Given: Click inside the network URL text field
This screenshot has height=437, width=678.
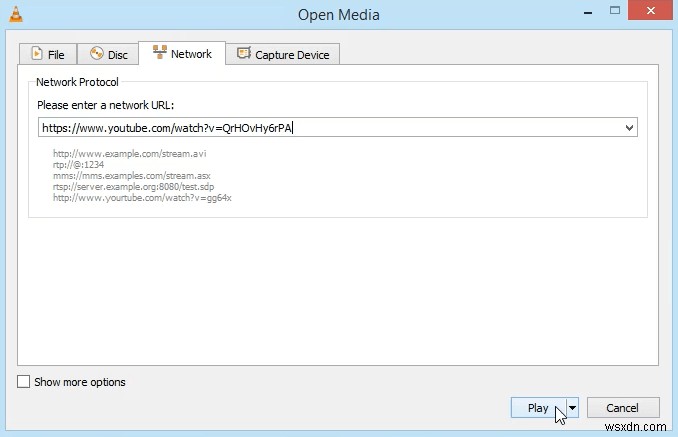Looking at the screenshot, I should pyautogui.click(x=330, y=128).
